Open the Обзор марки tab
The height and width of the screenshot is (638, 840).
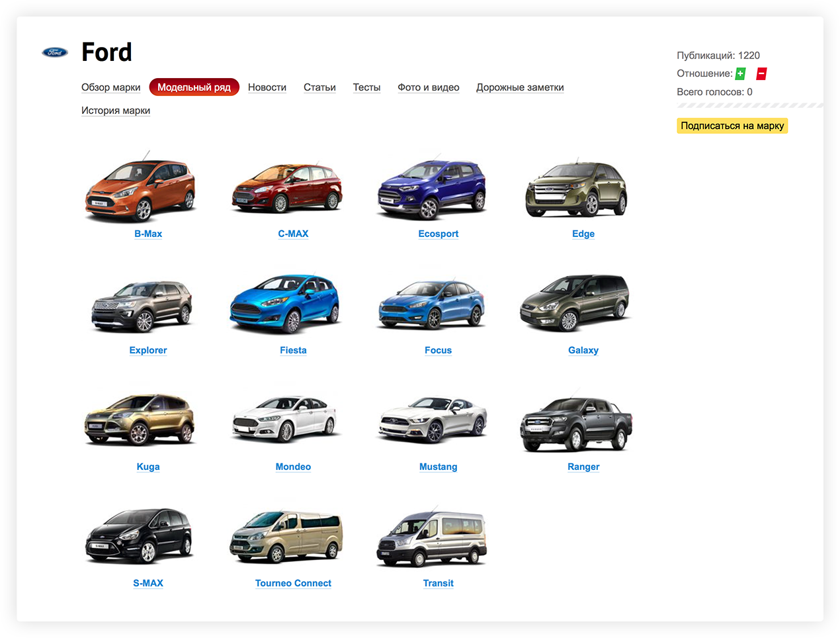(110, 87)
